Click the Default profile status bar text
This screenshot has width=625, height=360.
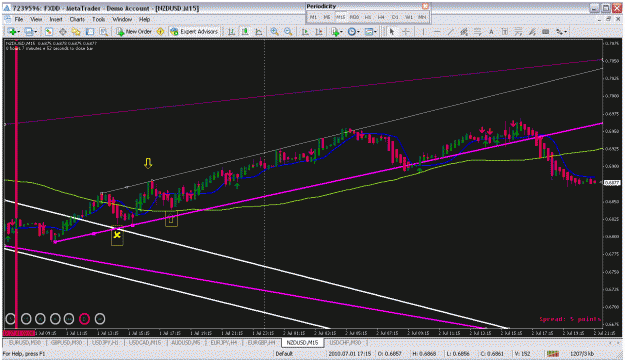coord(284,354)
